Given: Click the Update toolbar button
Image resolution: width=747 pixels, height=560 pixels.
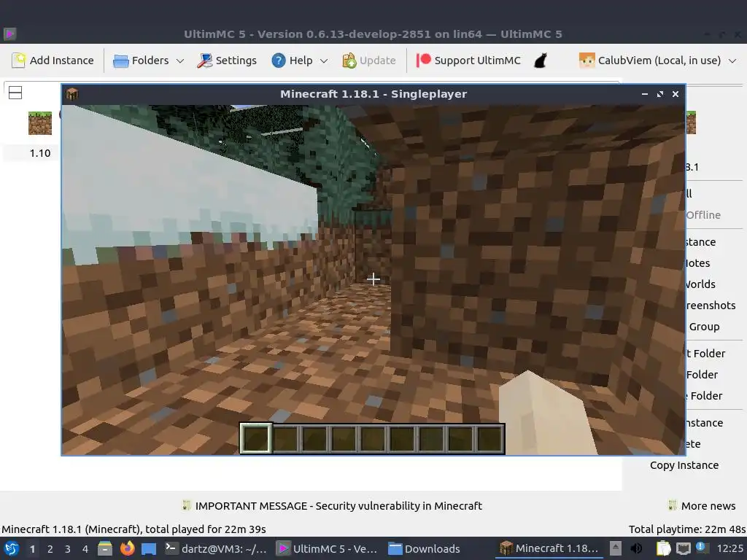Looking at the screenshot, I should point(369,61).
